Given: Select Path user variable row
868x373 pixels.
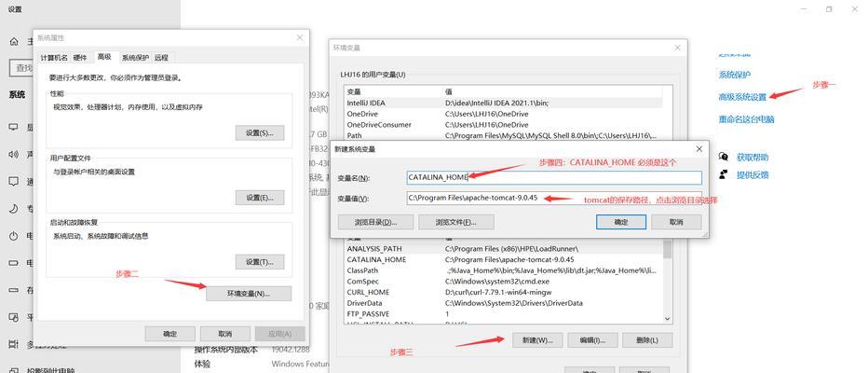Looking at the screenshot, I should click(x=503, y=135).
